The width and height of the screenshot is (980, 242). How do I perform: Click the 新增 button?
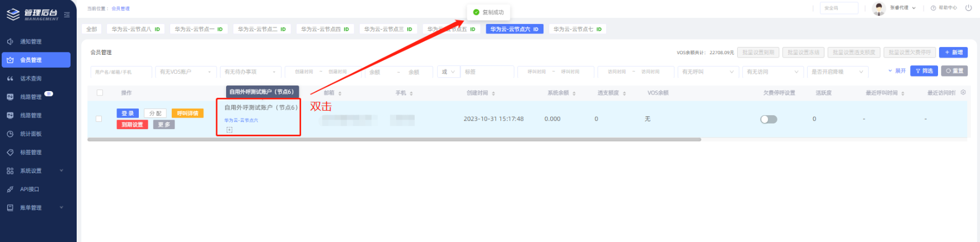click(x=953, y=52)
